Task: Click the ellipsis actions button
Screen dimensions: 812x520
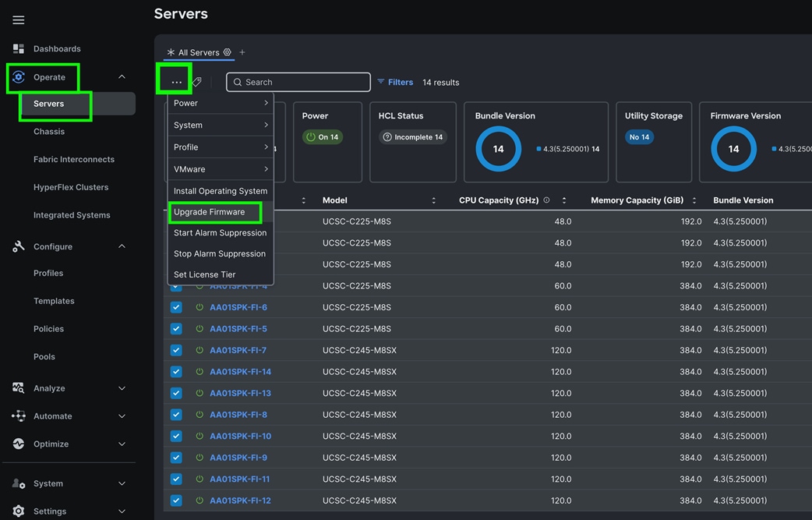Action: pyautogui.click(x=177, y=82)
